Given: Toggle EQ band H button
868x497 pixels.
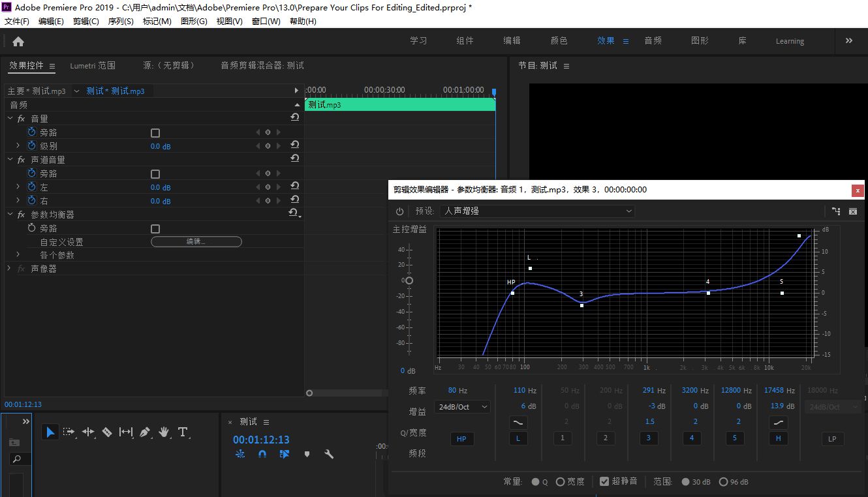Looking at the screenshot, I should [778, 438].
